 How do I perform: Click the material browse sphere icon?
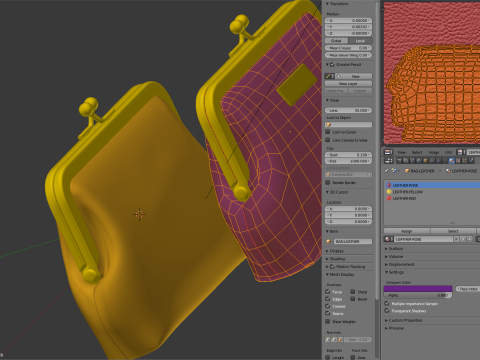389,239
